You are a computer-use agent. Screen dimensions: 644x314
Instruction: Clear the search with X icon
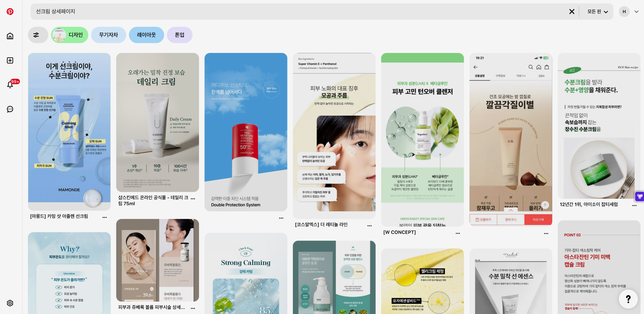[x=571, y=12]
